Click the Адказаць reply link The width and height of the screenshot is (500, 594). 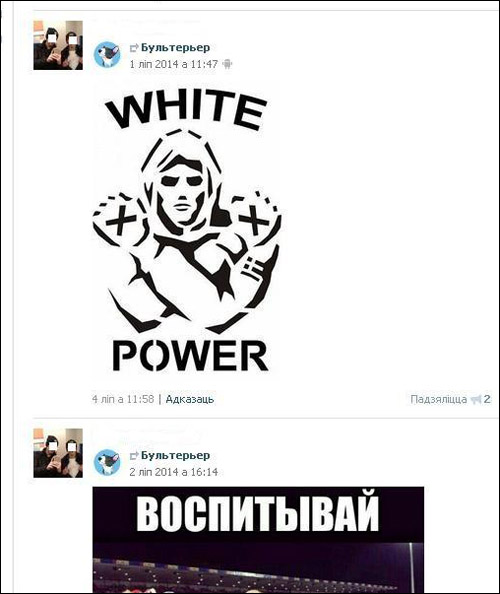tap(190, 399)
